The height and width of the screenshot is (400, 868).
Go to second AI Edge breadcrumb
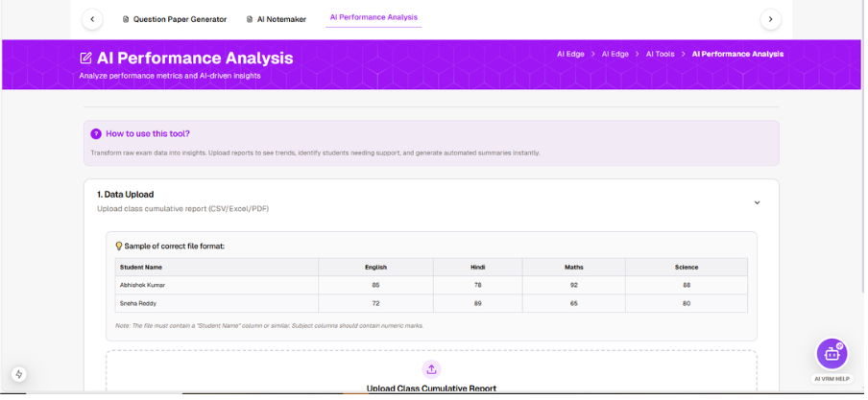(615, 55)
